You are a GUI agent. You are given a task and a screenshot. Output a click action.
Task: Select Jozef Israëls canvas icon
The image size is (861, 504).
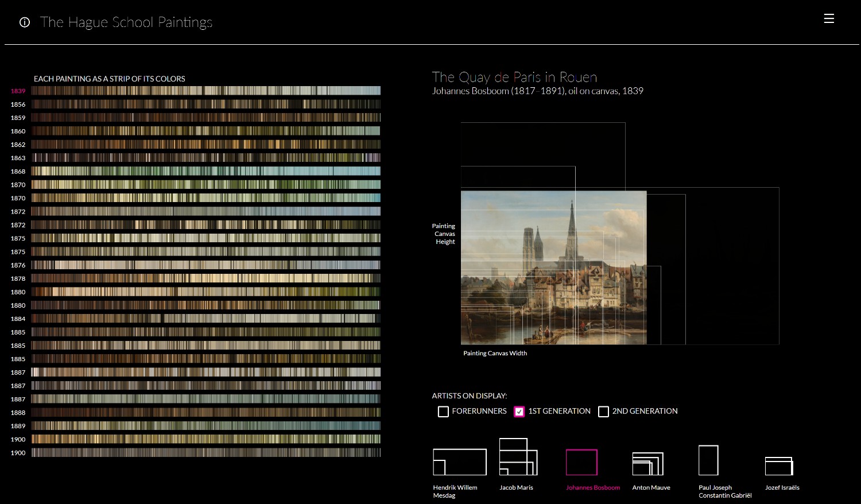[779, 466]
